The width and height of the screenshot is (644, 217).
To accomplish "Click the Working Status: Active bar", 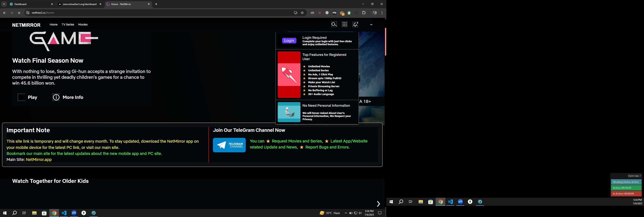I will click(626, 182).
